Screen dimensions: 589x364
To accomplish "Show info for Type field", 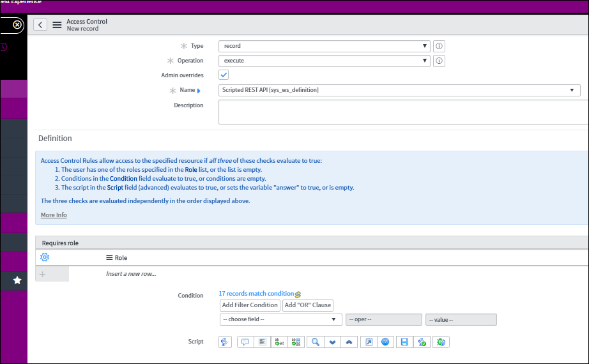I will click(439, 46).
